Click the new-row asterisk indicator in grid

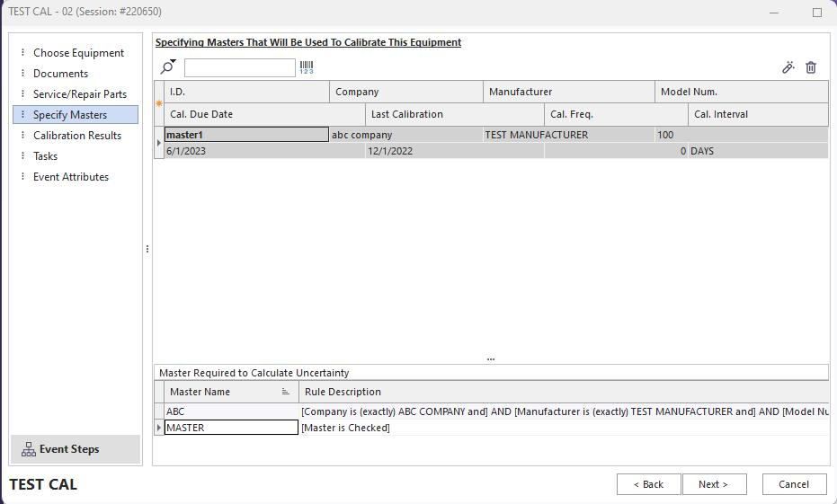tap(159, 103)
